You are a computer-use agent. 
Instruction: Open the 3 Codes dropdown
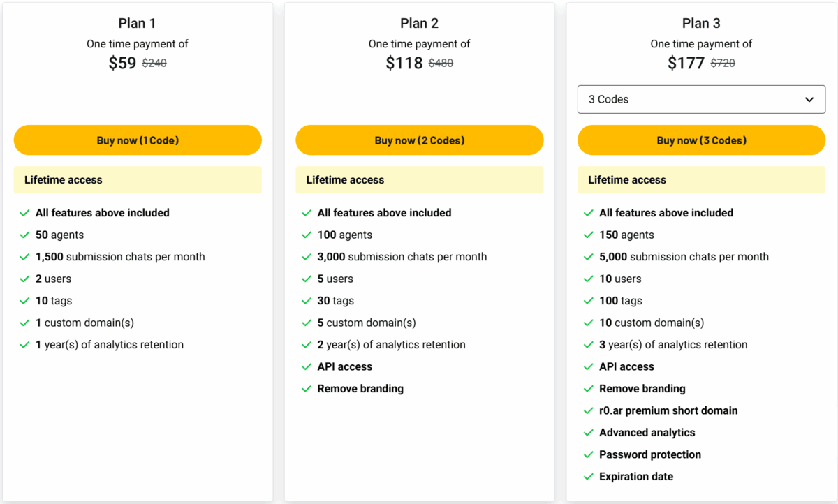point(701,99)
